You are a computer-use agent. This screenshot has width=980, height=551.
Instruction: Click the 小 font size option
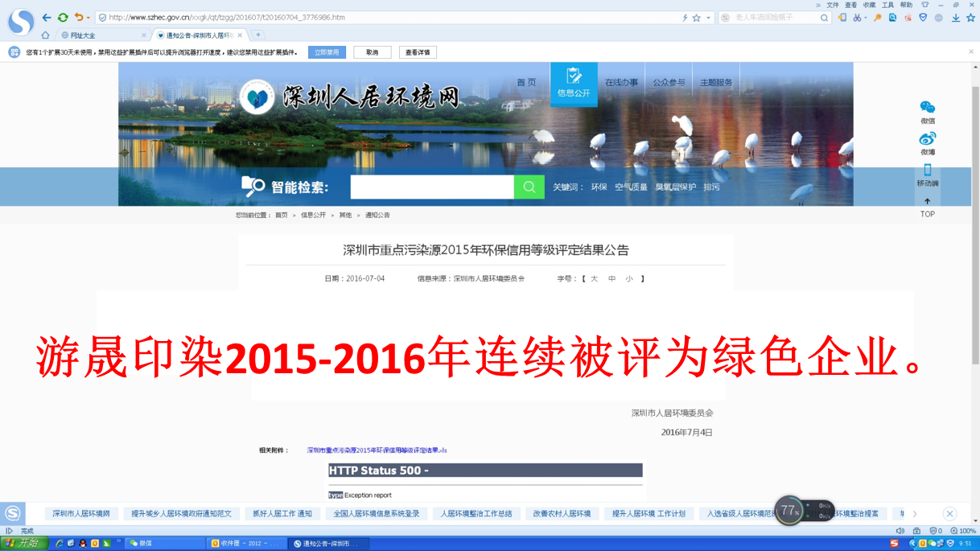point(629,279)
